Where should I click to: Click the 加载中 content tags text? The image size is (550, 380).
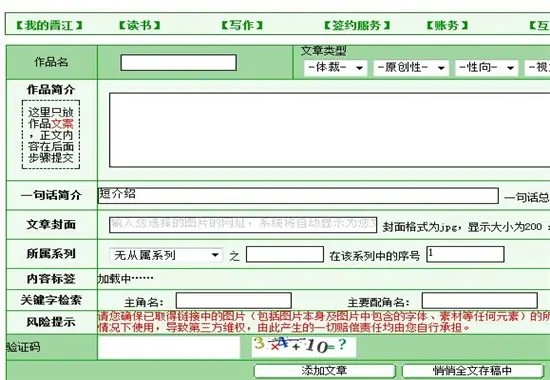tap(126, 279)
